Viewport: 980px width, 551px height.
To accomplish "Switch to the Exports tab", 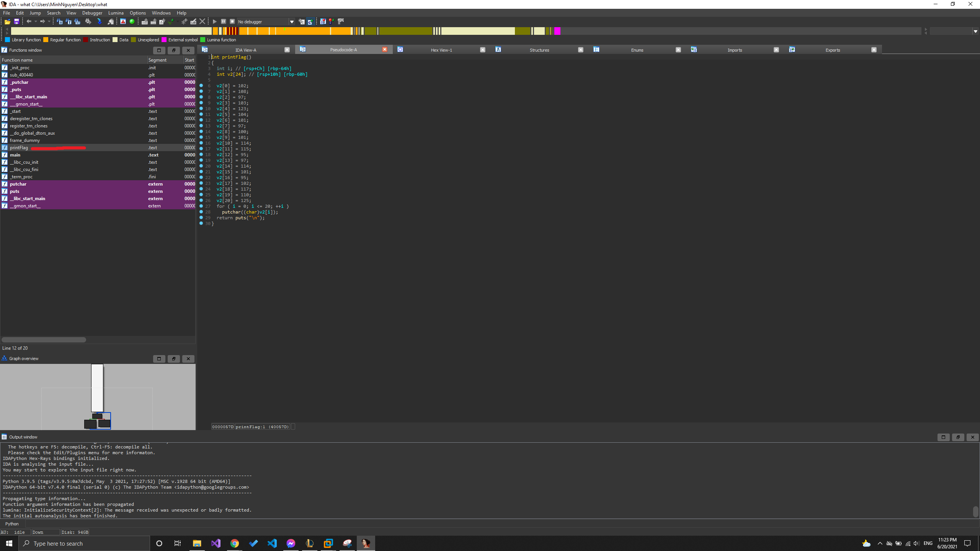I will 833,50.
